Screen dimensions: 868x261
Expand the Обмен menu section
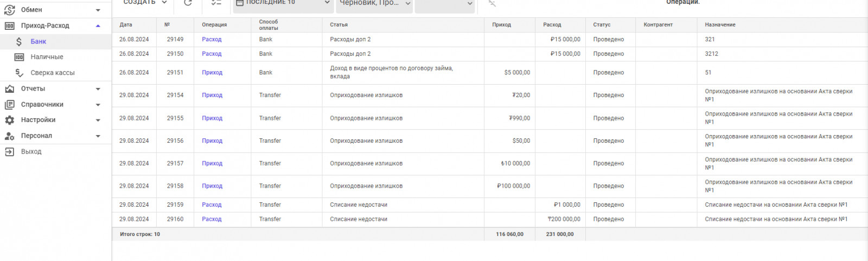click(x=98, y=10)
